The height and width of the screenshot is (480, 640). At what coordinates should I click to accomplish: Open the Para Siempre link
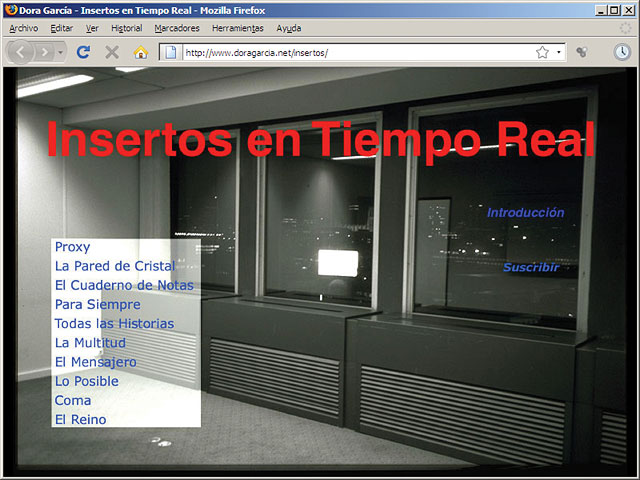pyautogui.click(x=98, y=304)
